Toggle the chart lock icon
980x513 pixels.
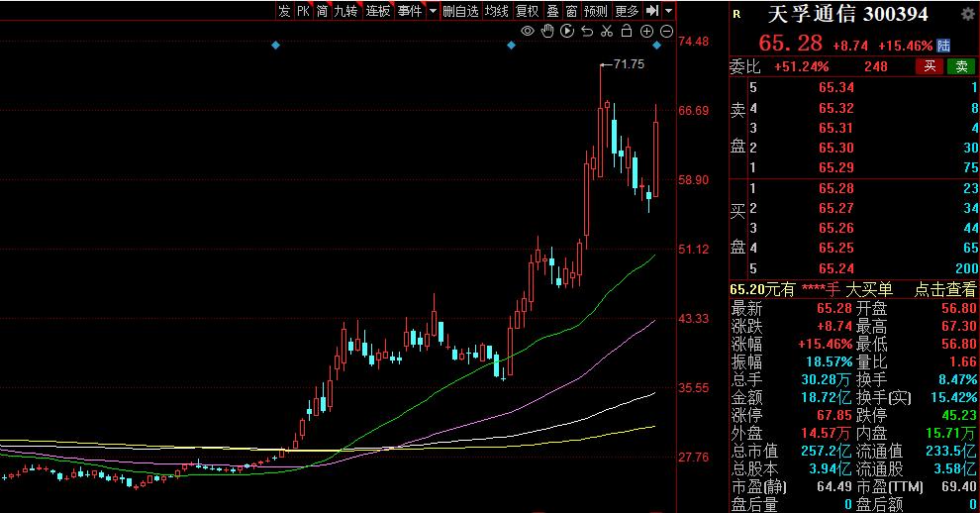(627, 31)
